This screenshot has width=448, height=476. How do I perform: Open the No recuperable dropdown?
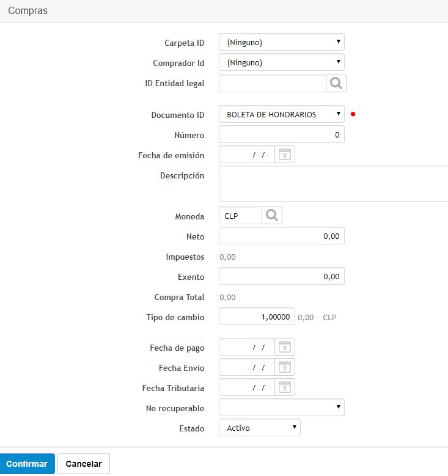pos(282,408)
